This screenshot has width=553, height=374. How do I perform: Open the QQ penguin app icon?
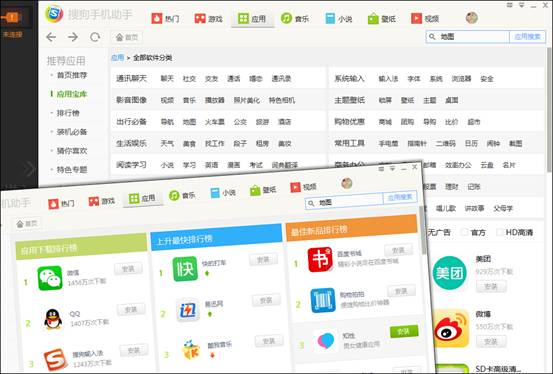(x=53, y=319)
